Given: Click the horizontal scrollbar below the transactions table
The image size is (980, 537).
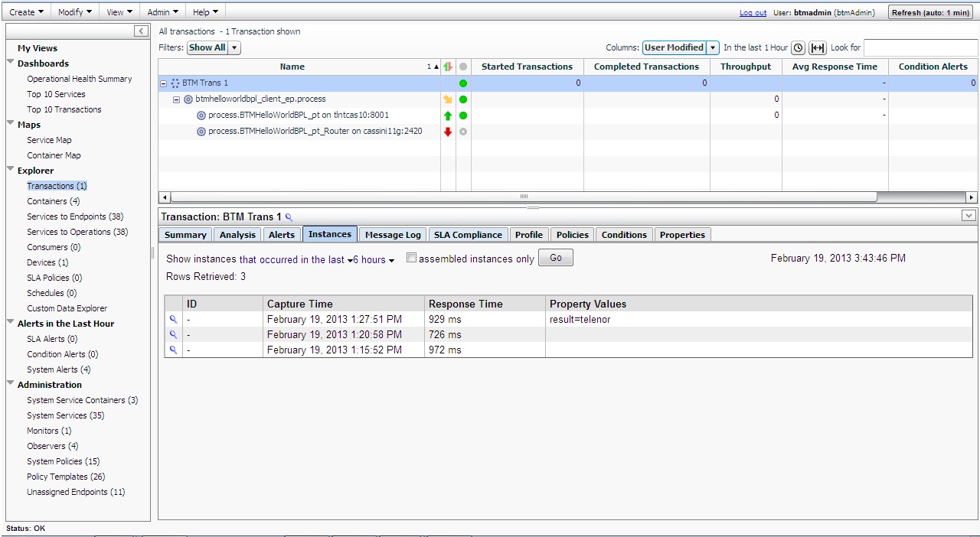Looking at the screenshot, I should 523,197.
